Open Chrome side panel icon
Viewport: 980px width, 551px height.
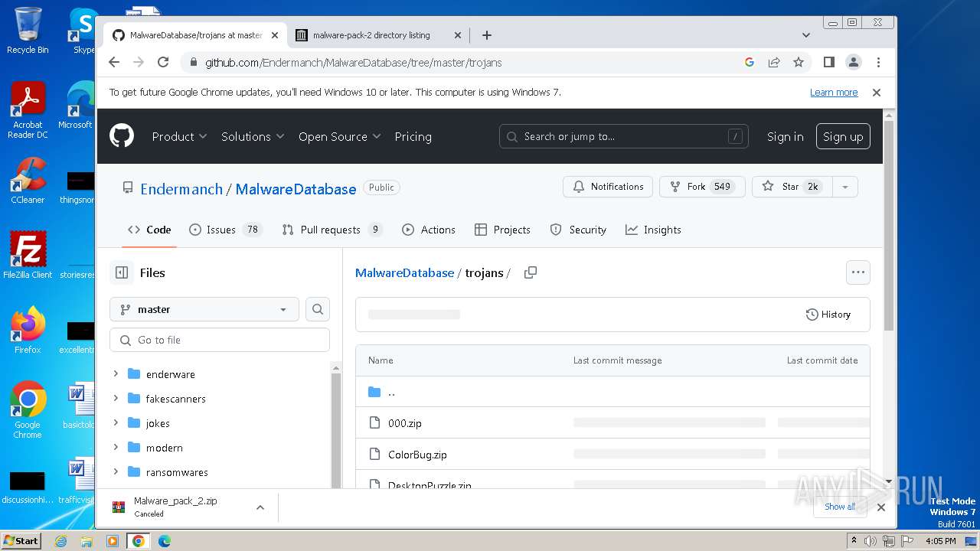[x=828, y=63]
